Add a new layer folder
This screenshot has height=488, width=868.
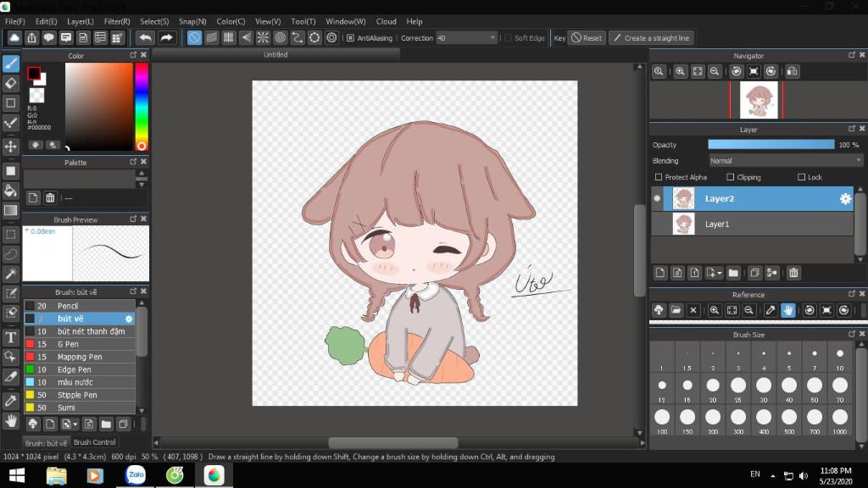coord(733,273)
